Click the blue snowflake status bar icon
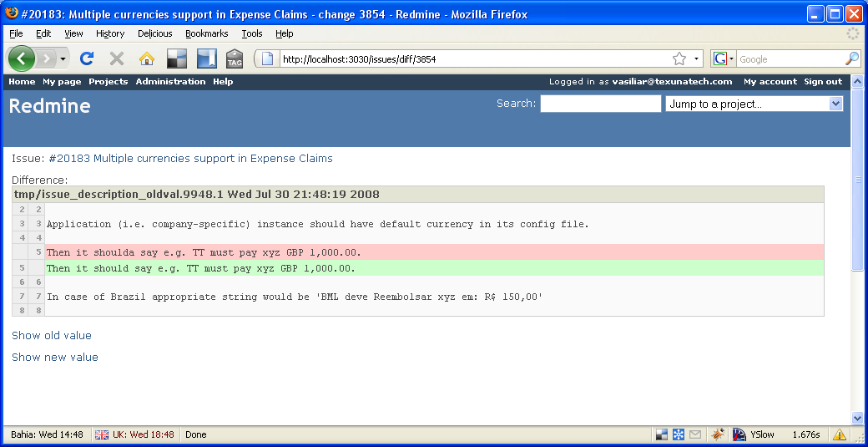The height and width of the screenshot is (447, 868). pyautogui.click(x=678, y=434)
